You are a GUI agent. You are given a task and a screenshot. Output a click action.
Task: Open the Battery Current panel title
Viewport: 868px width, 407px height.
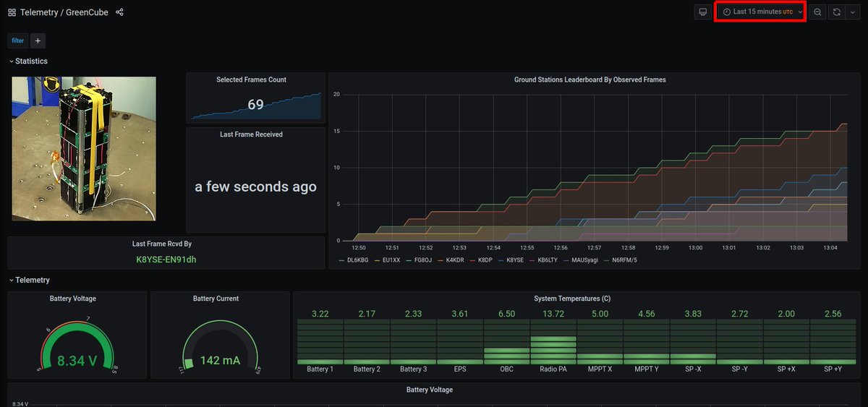(216, 299)
